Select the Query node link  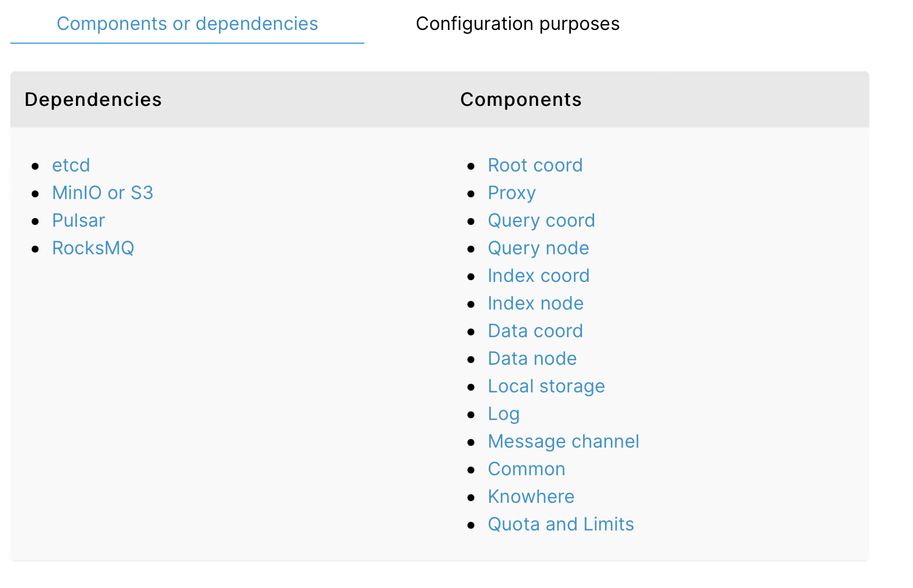538,248
